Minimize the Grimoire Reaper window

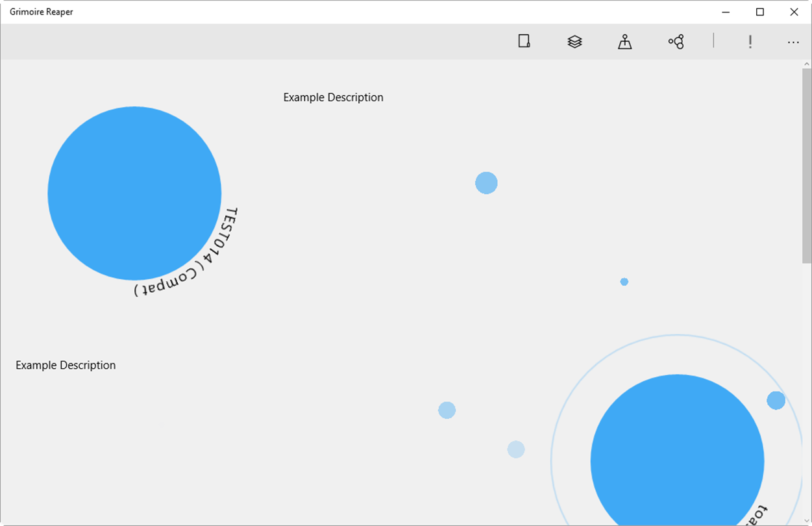tap(726, 12)
